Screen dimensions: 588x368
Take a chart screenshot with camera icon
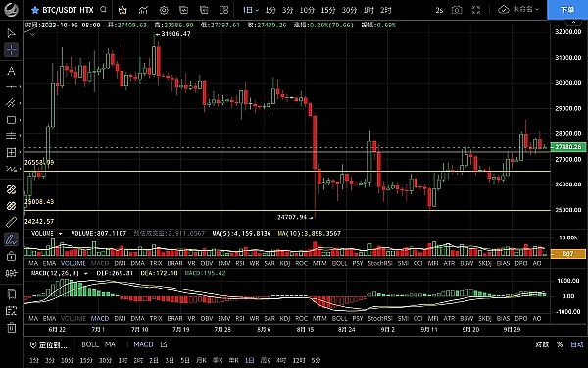coord(457,10)
